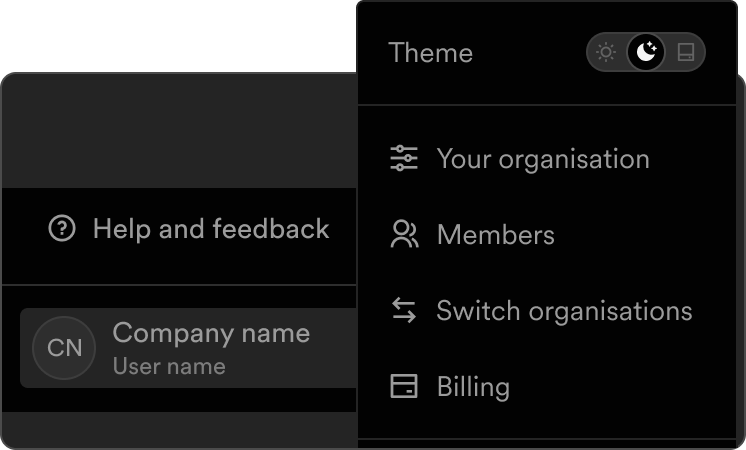Click the Theme label
746x450 pixels.
point(430,53)
